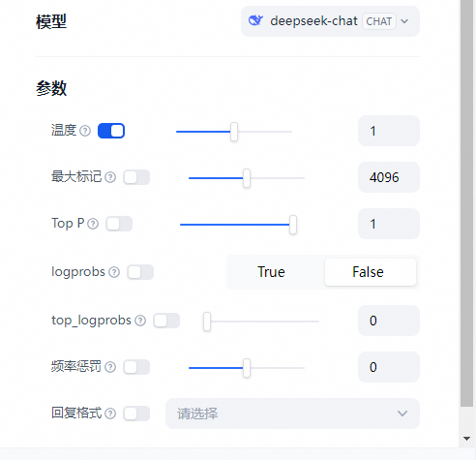Click the help icon beside 最大标记
This screenshot has width=476, height=460.
click(110, 177)
